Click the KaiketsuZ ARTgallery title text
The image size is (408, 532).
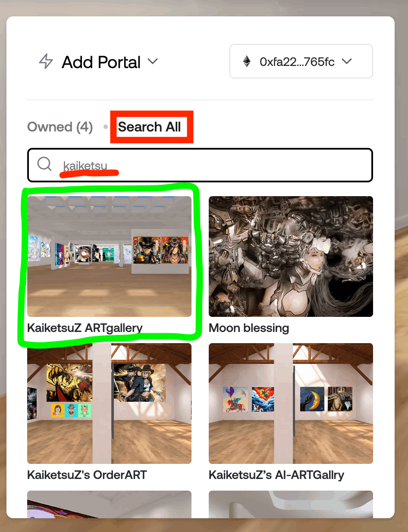tap(85, 328)
